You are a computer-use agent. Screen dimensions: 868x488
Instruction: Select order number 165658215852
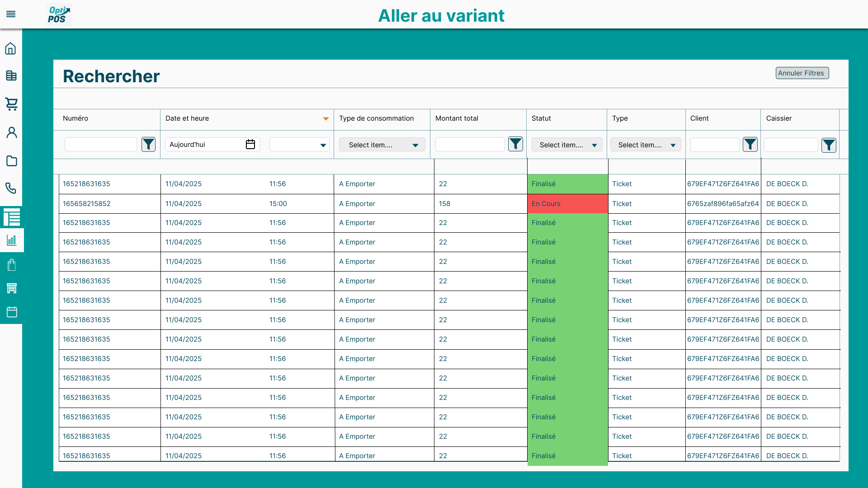point(87,204)
